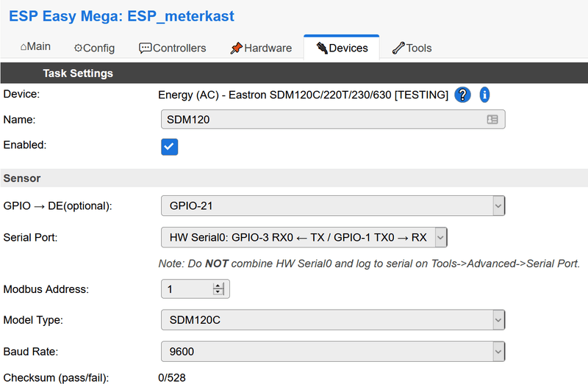Click the contact card icon in Name field

pyautogui.click(x=492, y=119)
